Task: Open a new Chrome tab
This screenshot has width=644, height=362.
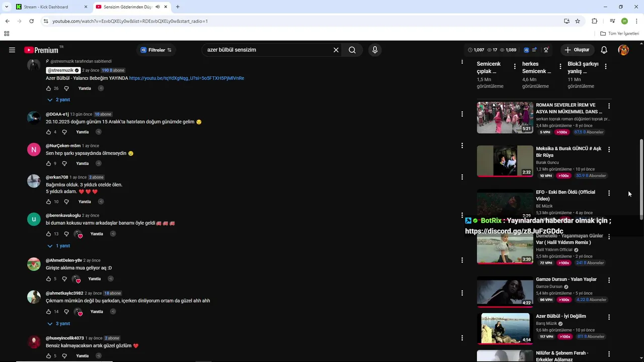Action: click(x=178, y=7)
